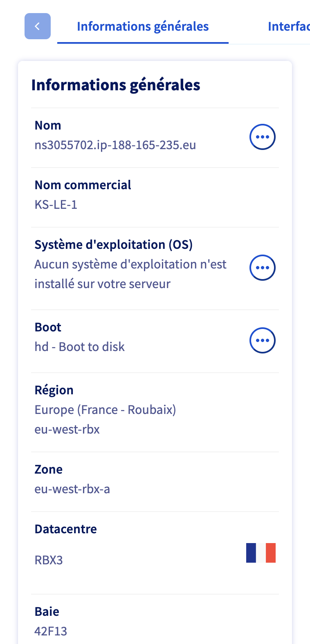Click the back arrow button
This screenshot has height=644, width=310.
[x=38, y=26]
